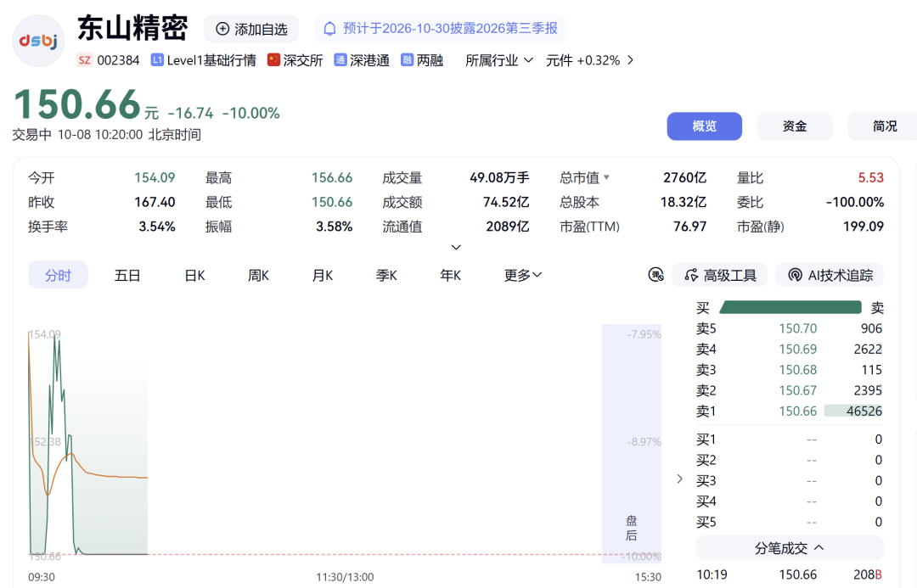Image resolution: width=917 pixels, height=588 pixels.
Task: Open the 元件 +0.32% industry arrow
Action: (630, 60)
